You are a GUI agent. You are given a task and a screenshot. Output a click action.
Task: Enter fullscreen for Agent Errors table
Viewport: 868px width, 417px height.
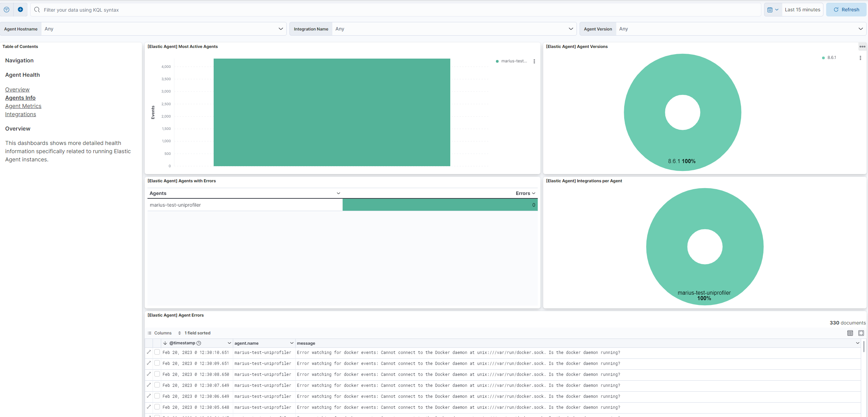point(861,333)
